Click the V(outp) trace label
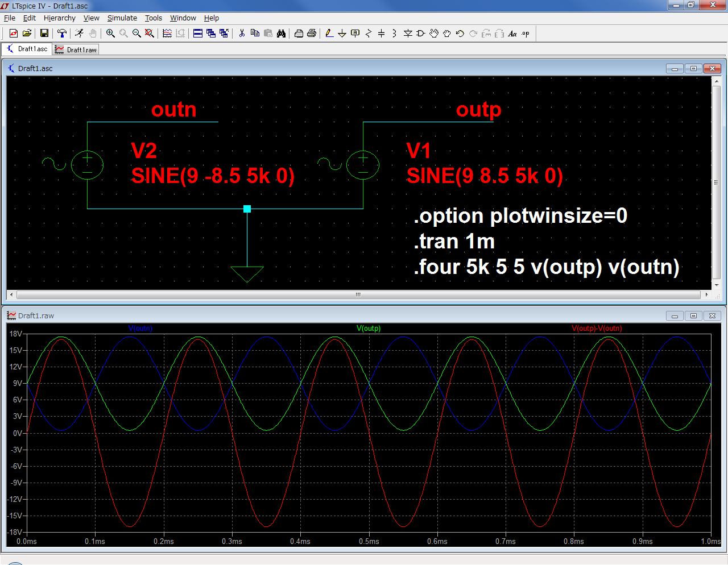The width and height of the screenshot is (728, 565). point(369,328)
